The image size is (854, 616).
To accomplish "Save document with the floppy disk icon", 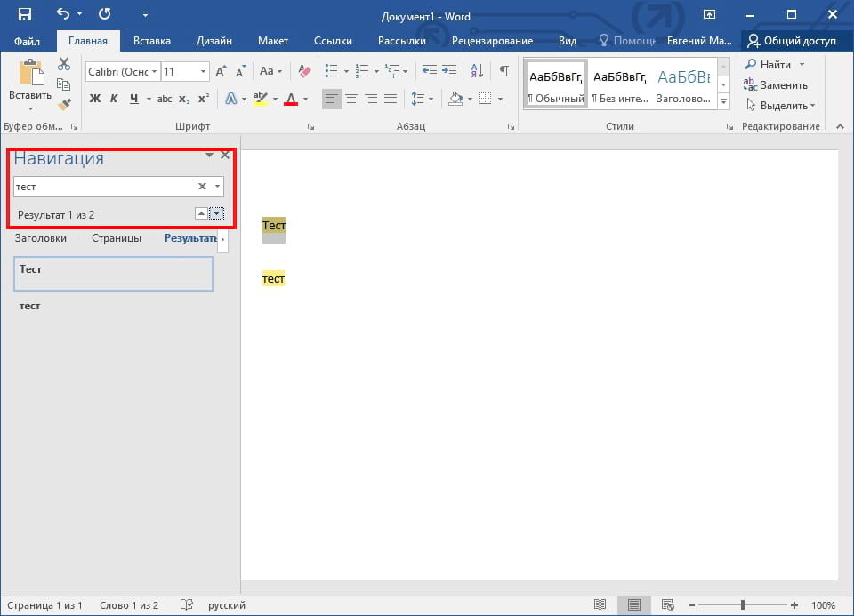I will click(x=25, y=14).
